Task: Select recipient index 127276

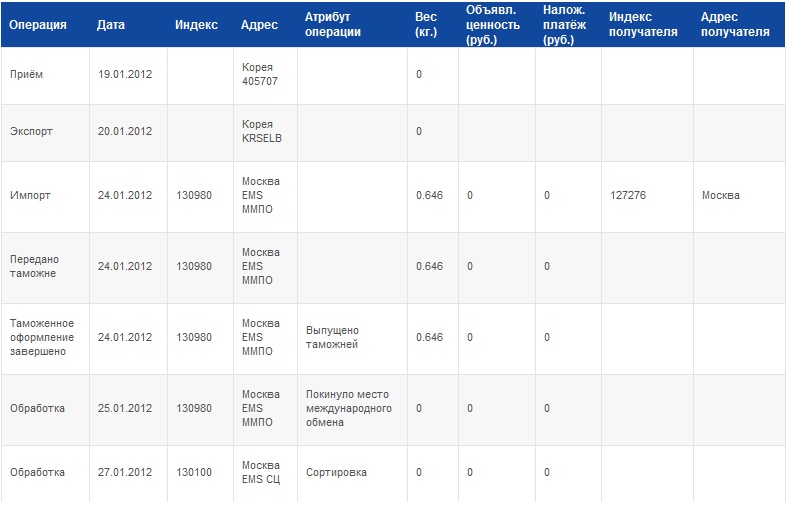Action: pyautogui.click(x=628, y=195)
